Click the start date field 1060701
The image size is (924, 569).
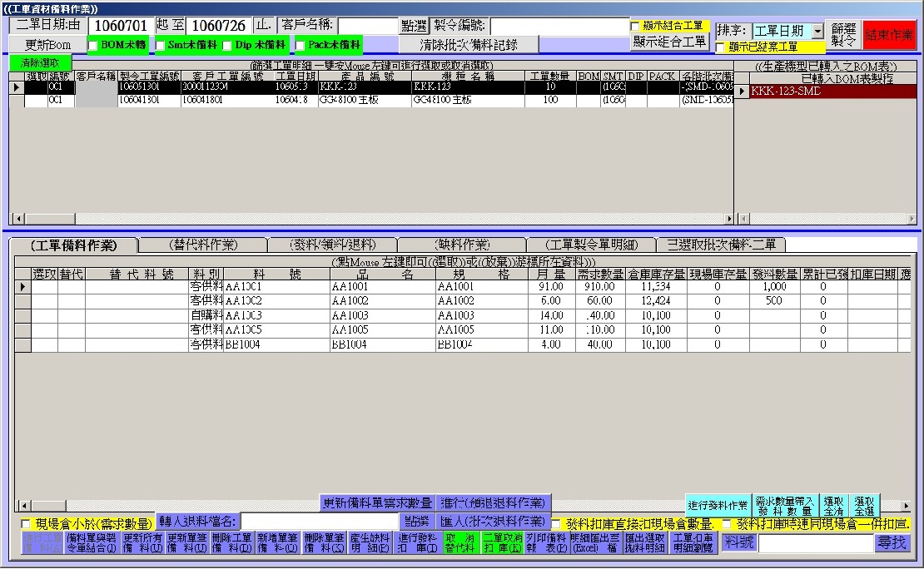pyautogui.click(x=121, y=26)
